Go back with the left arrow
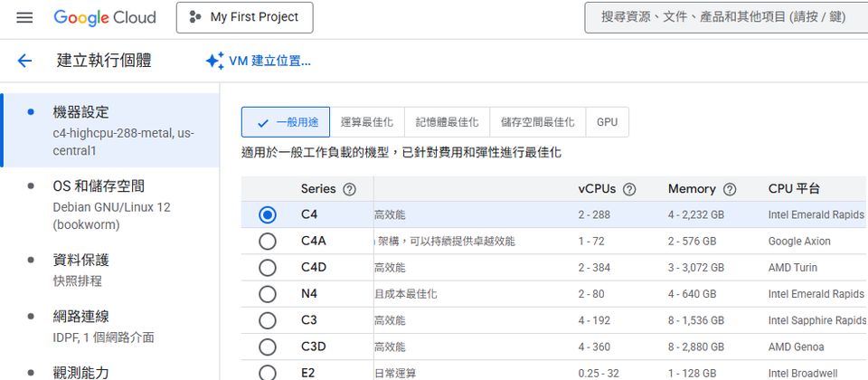 click(x=24, y=61)
